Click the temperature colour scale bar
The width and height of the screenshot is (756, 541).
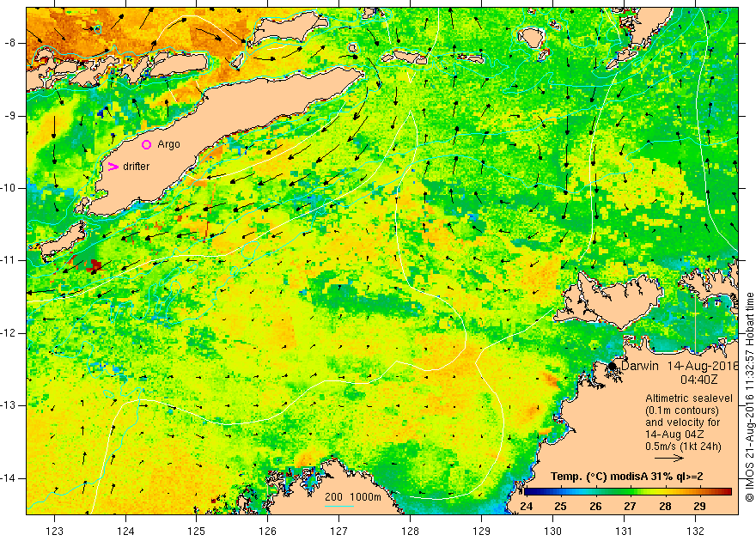click(x=628, y=492)
